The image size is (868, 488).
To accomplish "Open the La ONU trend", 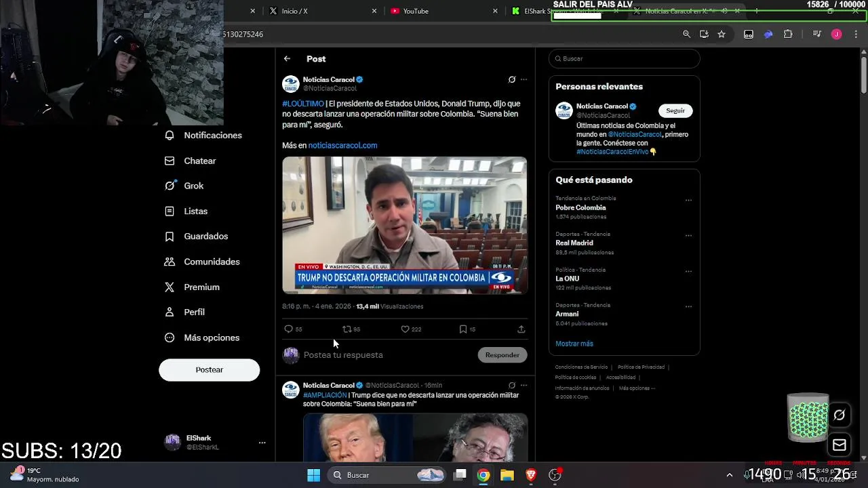I will [x=568, y=279].
